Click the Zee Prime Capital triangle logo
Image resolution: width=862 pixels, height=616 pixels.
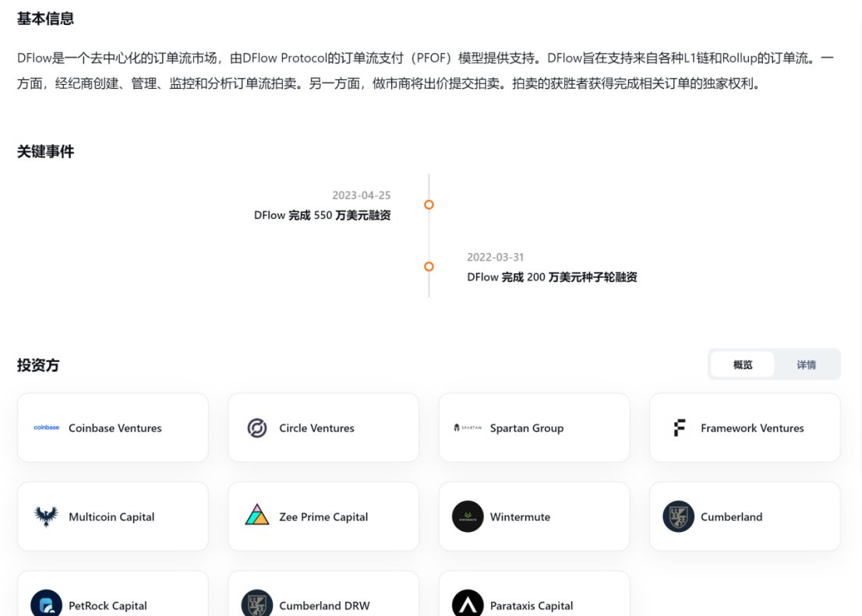256,515
